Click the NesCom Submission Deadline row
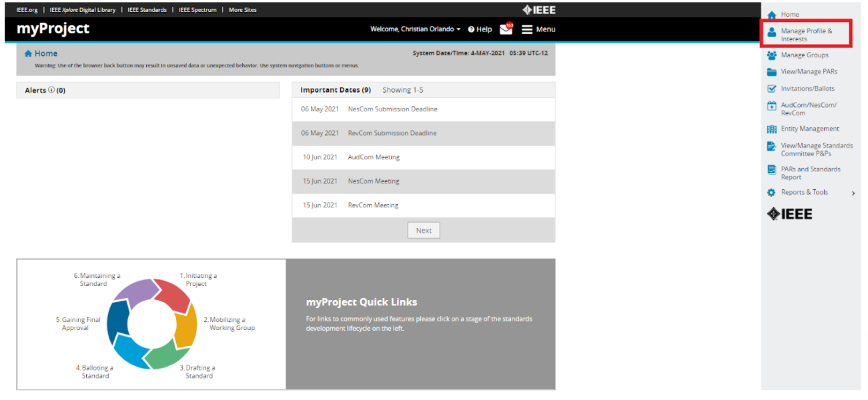The height and width of the screenshot is (400, 868). pyautogui.click(x=424, y=109)
